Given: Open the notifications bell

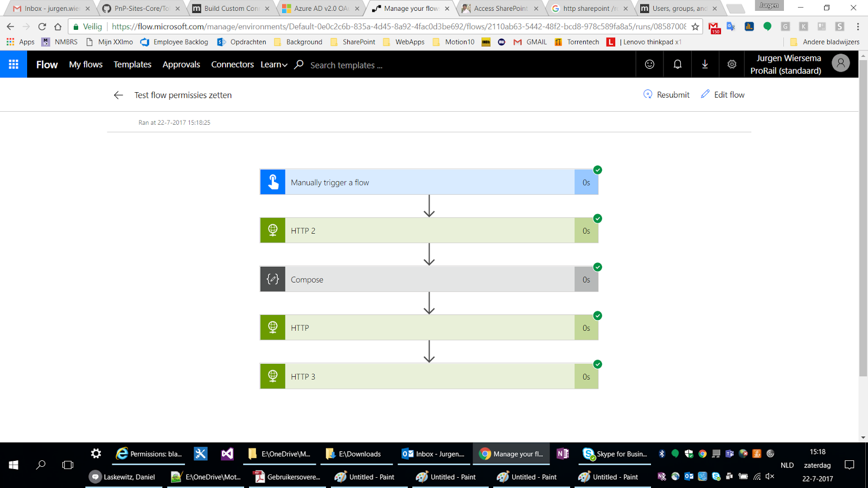Looking at the screenshot, I should coord(677,64).
